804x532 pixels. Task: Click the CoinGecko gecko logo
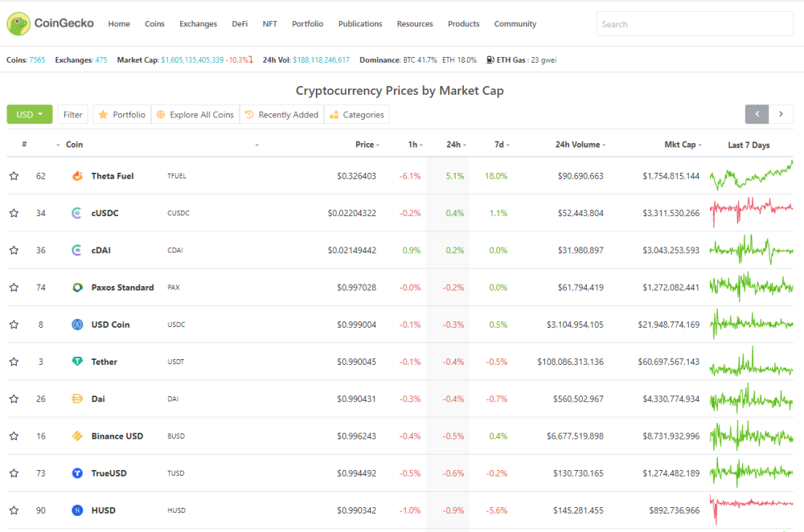(18, 23)
